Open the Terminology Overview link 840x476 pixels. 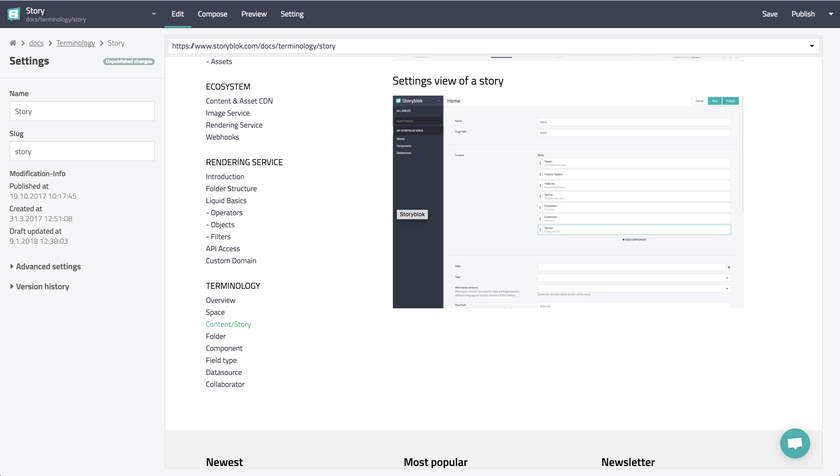tap(221, 300)
